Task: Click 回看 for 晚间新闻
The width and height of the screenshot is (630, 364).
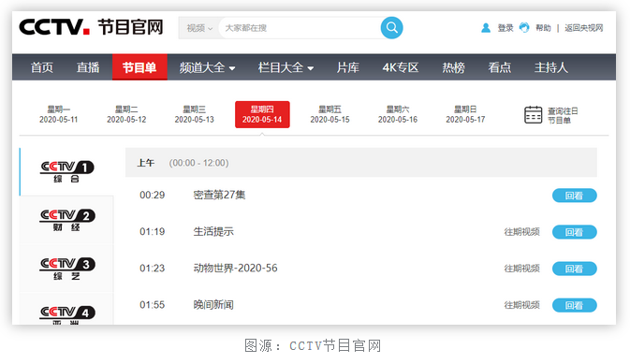Action: coord(575,305)
